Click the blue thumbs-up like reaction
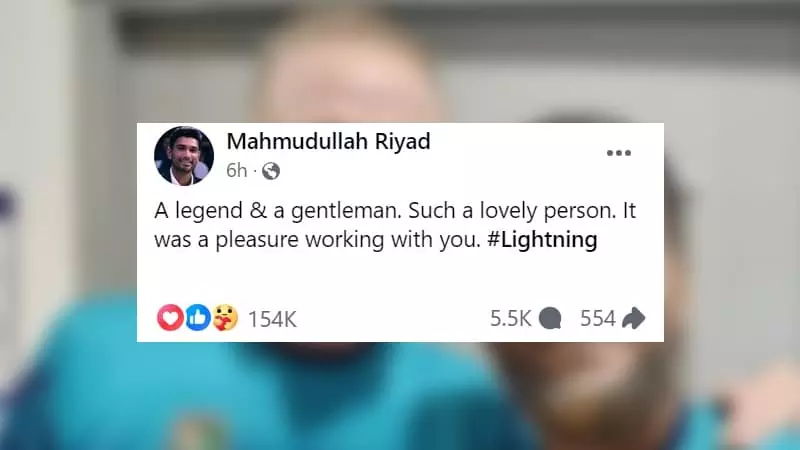 click(x=197, y=318)
